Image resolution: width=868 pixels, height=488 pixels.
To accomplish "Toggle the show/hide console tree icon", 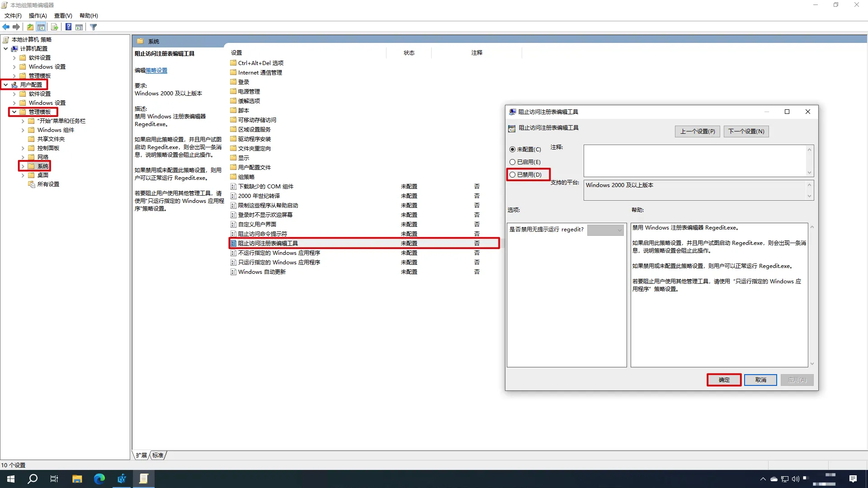I will (x=41, y=27).
